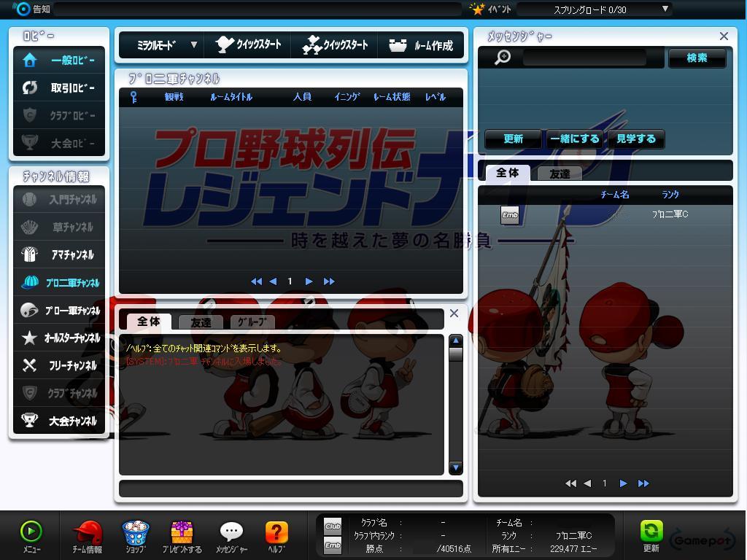Open the ヘルプ question mark icon
This screenshot has width=747, height=560.
[x=276, y=532]
